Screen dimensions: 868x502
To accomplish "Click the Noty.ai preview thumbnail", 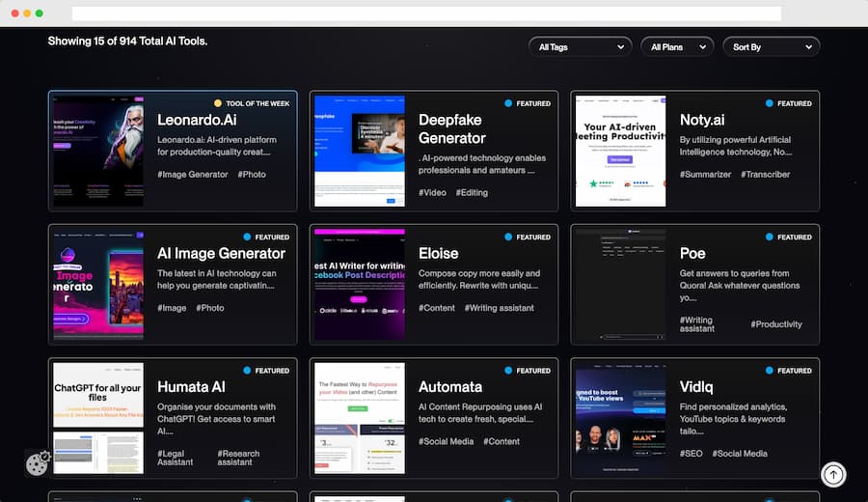I will click(620, 151).
